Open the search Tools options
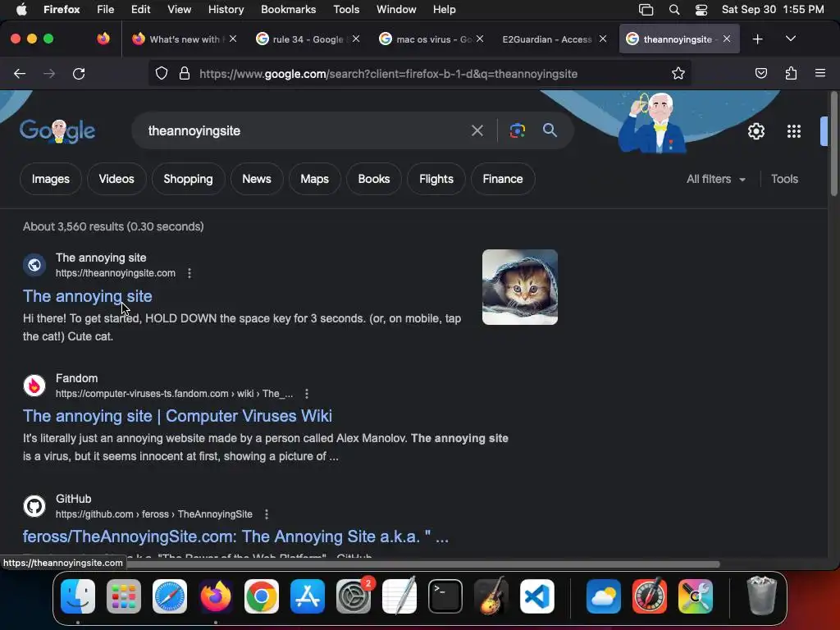The width and height of the screenshot is (840, 630). pos(784,179)
